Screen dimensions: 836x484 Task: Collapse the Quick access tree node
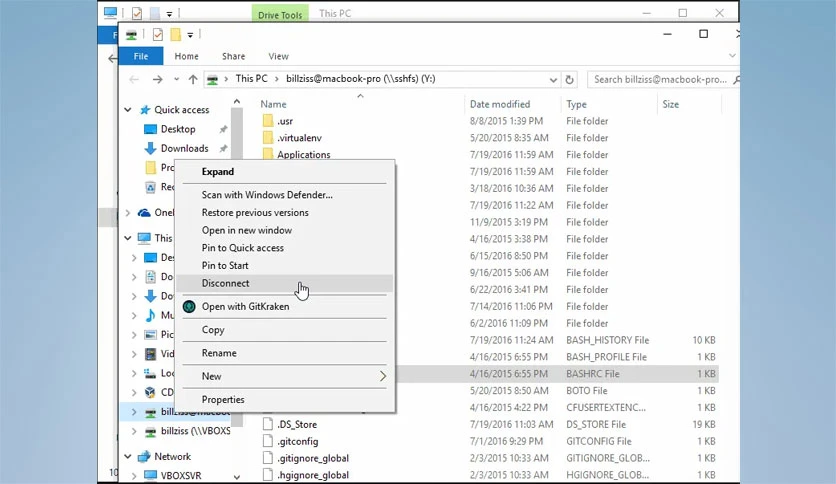pyautogui.click(x=128, y=110)
